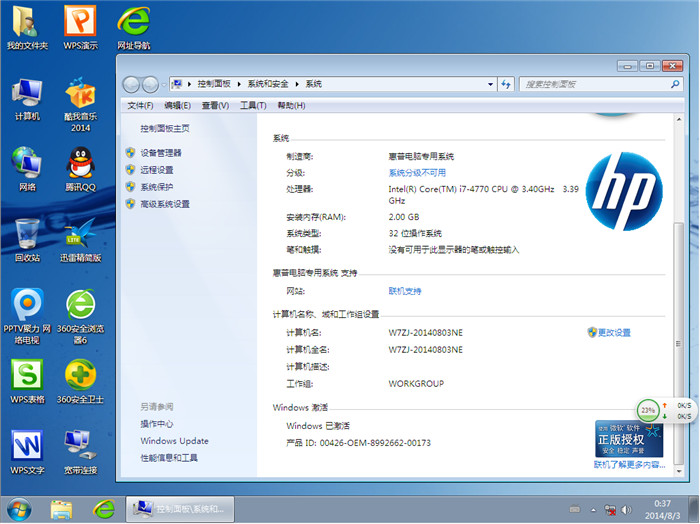This screenshot has height=524, width=700.
Task: Open Device Manager (设备管理器) in left sidebar
Action: tap(160, 153)
